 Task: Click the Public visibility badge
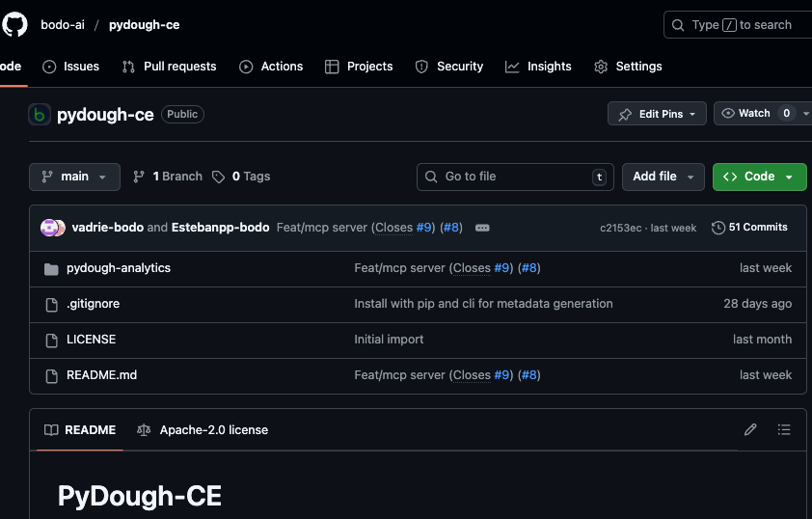pyautogui.click(x=182, y=114)
